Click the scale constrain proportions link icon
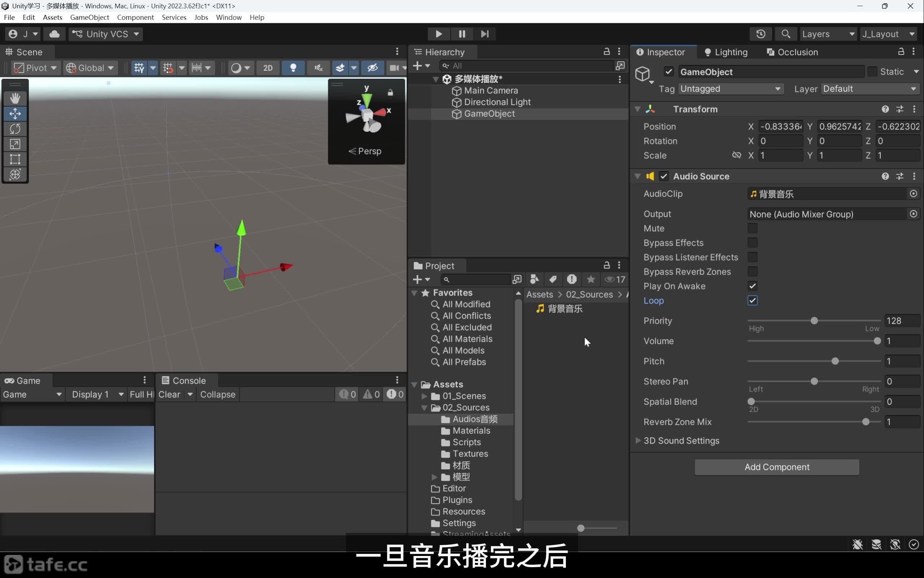The width and height of the screenshot is (924, 578). coord(737,155)
